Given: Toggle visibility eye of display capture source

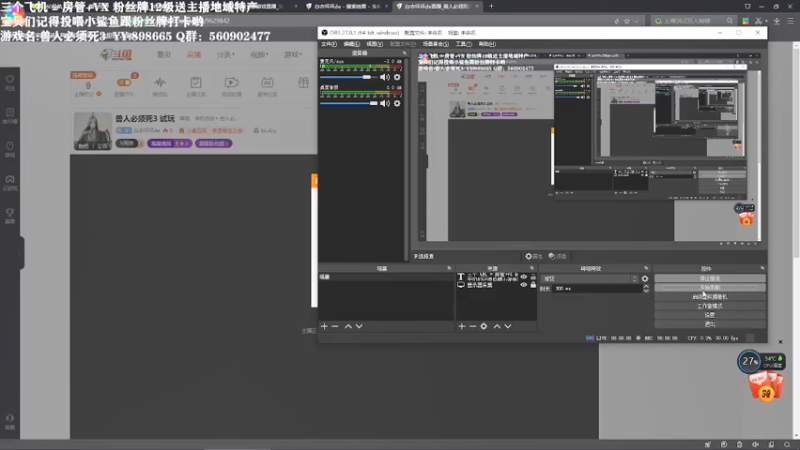Looking at the screenshot, I should [523, 285].
